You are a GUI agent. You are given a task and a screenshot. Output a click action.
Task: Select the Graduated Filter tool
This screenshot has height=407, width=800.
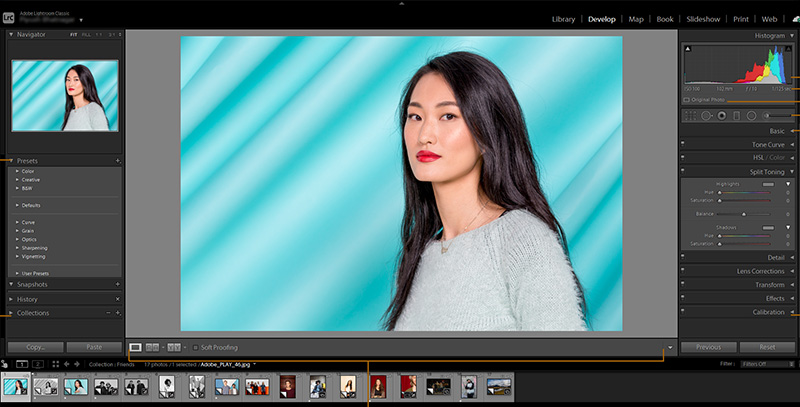(736, 116)
